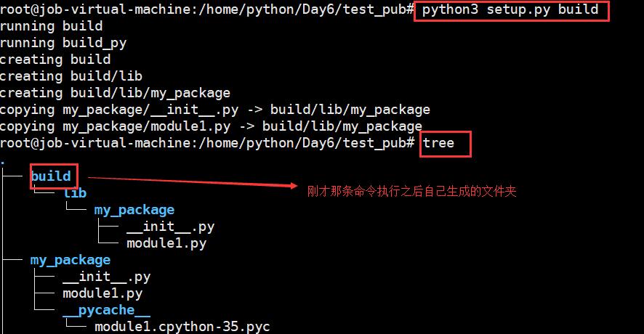Click the 'creating build/lib/my_package' output line
The image size is (644, 334).
coord(115,93)
